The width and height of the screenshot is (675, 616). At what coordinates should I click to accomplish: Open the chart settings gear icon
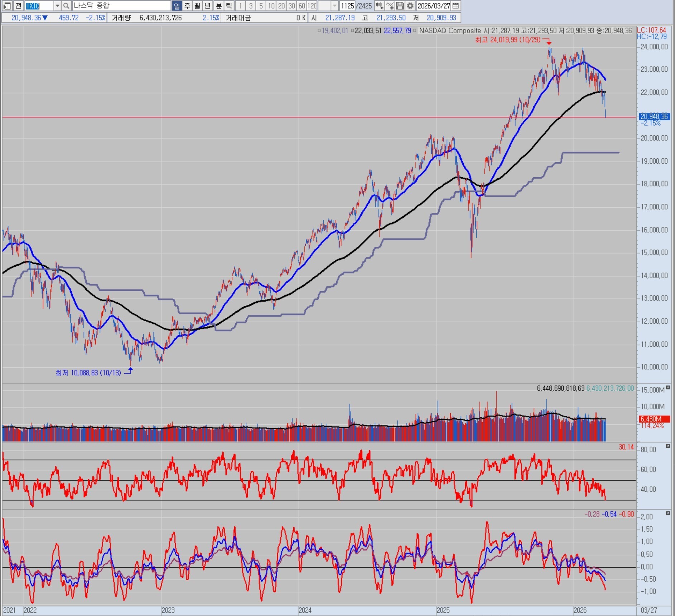click(410, 6)
